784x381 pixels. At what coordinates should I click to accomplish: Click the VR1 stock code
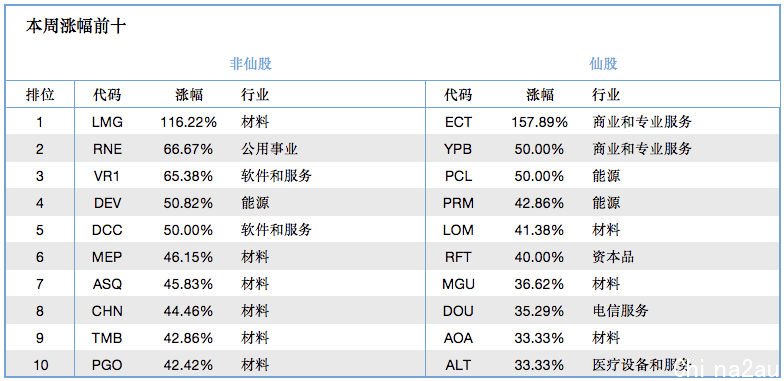click(107, 176)
